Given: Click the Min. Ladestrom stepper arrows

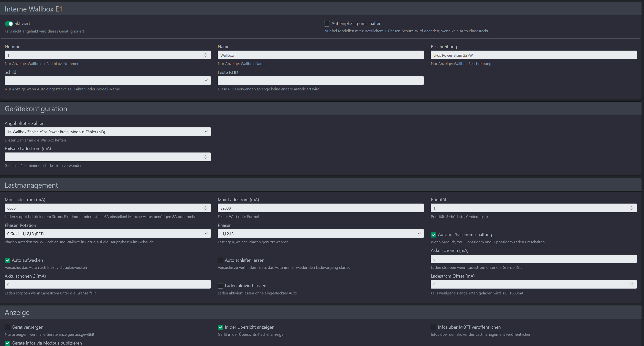Looking at the screenshot, I should pos(205,208).
